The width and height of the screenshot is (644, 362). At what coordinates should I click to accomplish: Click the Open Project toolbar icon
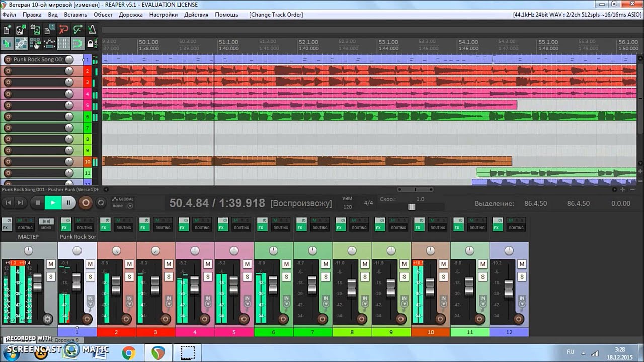coord(21,30)
